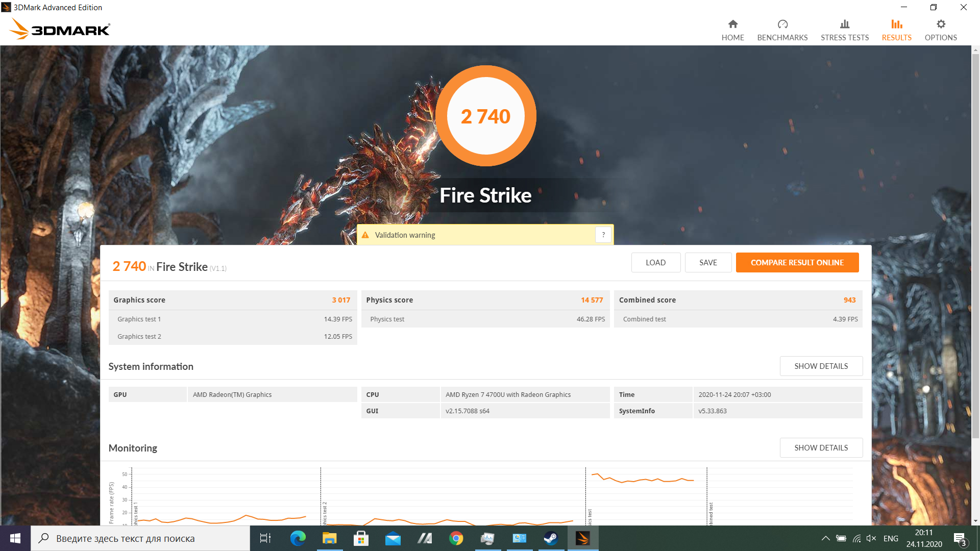980x551 pixels.
Task: Expand the hidden tray icons chevron
Action: (x=825, y=538)
